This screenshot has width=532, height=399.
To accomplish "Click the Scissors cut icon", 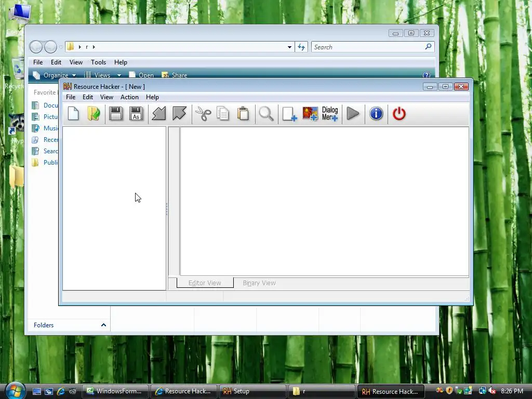I will 203,114.
